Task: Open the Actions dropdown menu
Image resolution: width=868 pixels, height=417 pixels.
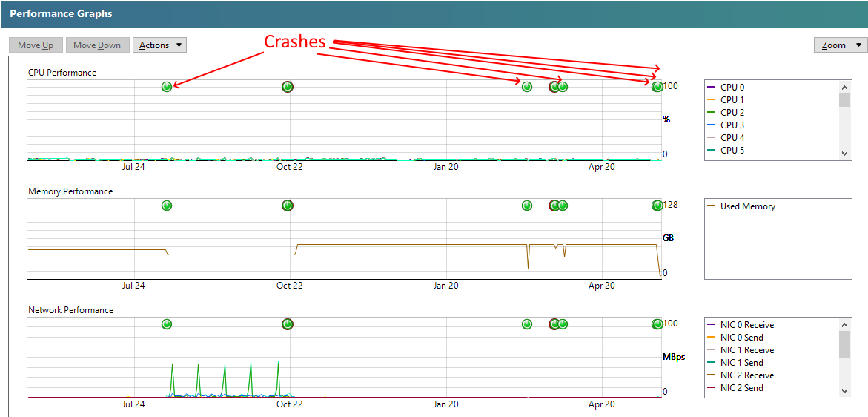Action: click(x=159, y=45)
